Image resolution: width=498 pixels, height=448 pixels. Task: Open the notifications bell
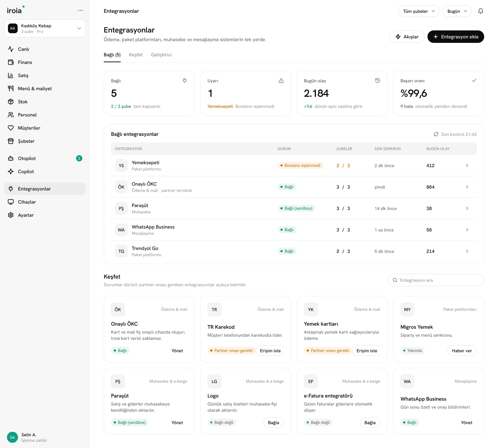481,11
